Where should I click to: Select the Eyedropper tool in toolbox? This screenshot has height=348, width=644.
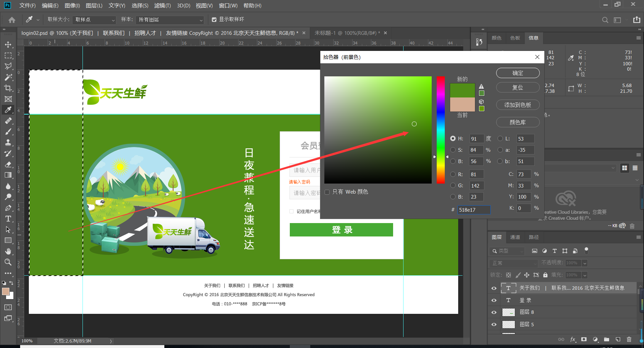(8, 110)
